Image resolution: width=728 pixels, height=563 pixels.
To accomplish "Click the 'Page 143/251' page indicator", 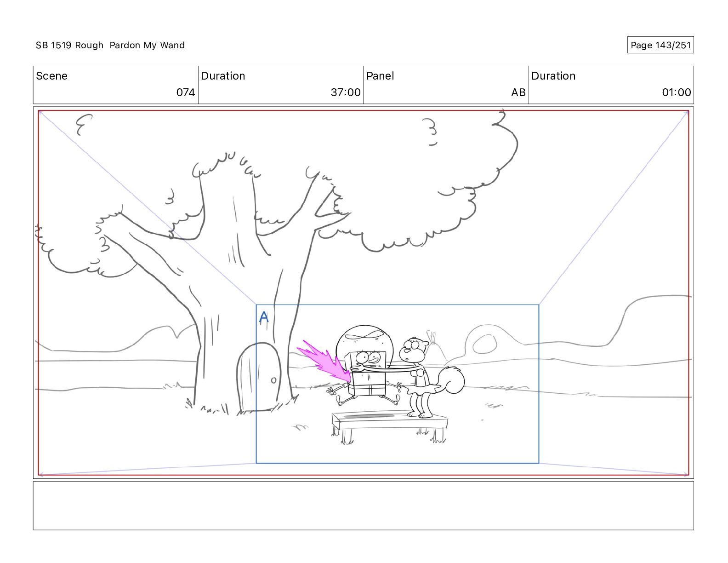I will point(660,45).
